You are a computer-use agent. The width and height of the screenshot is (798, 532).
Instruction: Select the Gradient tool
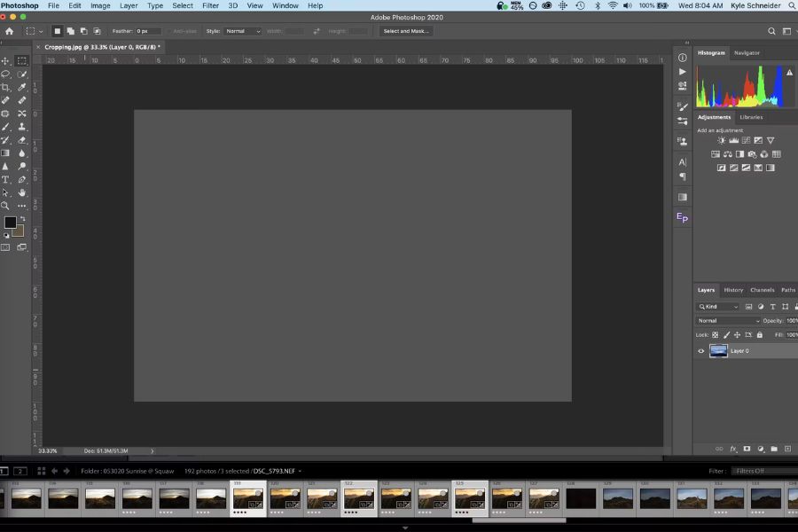[x=5, y=153]
